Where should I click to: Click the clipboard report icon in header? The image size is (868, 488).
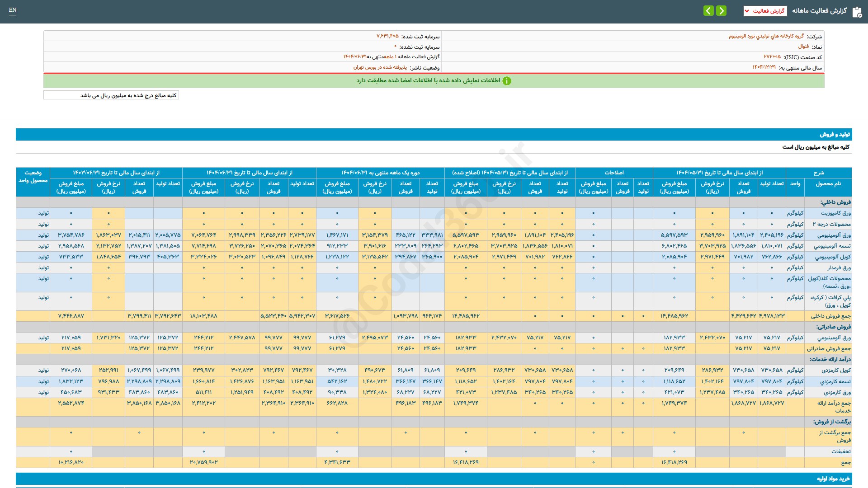(857, 12)
